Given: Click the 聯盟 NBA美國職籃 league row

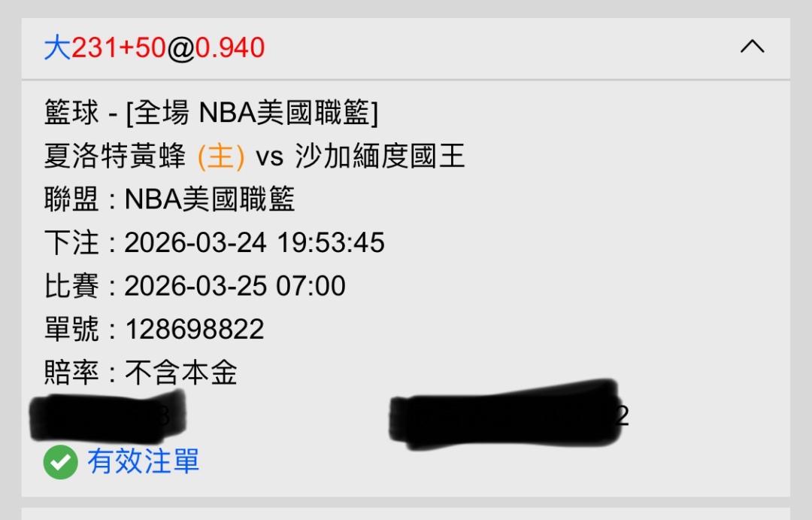Looking at the screenshot, I should [169, 199].
